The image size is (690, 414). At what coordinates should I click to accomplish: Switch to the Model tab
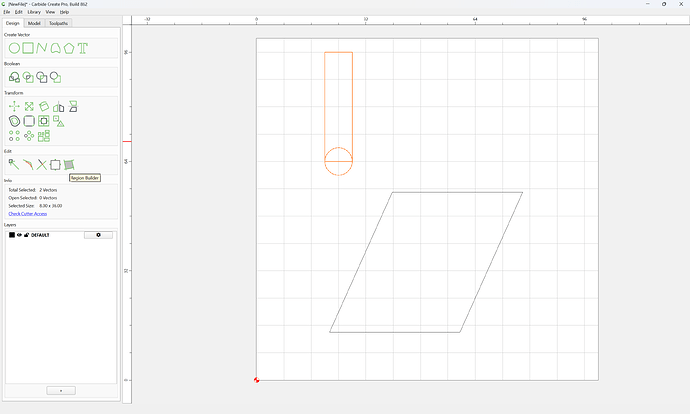[34, 23]
